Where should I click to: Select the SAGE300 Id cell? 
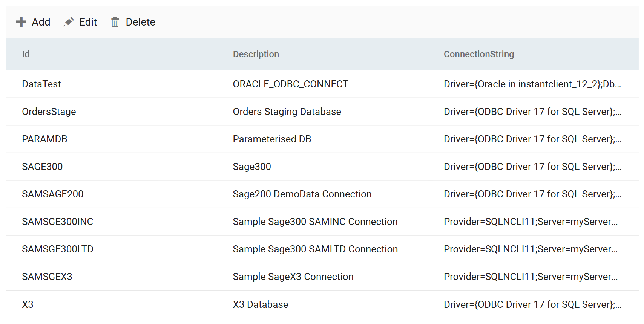42,167
